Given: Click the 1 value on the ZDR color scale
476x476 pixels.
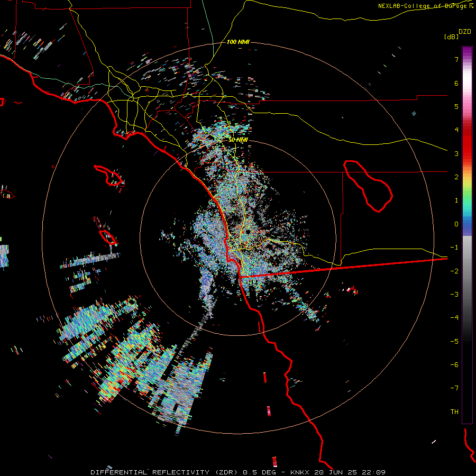Looking at the screenshot, I should pyautogui.click(x=456, y=200).
